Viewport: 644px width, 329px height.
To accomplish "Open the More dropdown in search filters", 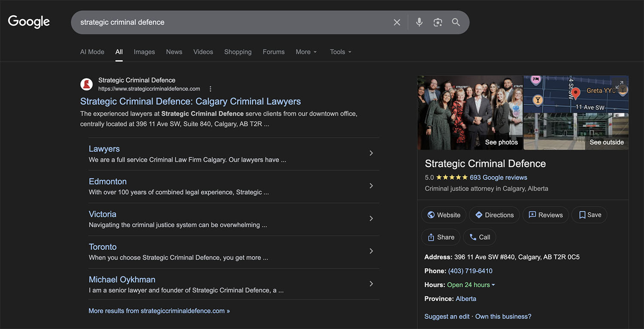I will 306,52.
